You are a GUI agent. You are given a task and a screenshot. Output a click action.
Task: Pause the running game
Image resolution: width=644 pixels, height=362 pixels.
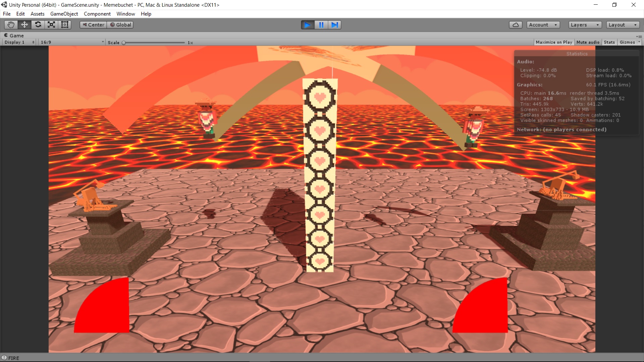click(321, 25)
